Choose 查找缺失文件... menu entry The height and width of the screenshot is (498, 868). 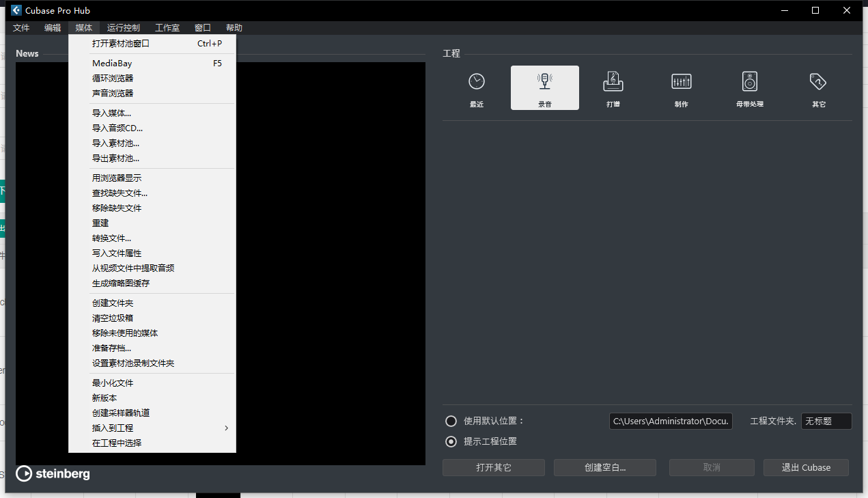pos(152,193)
